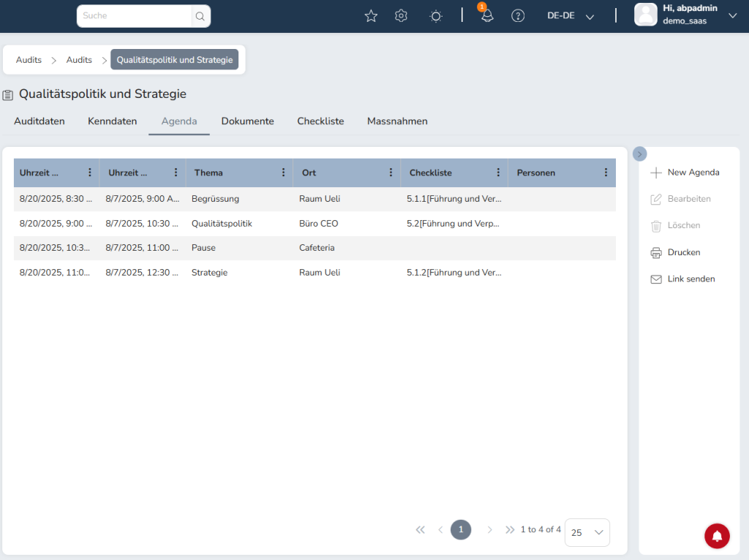Screen dimensions: 749x560
Task: Open Thema column menu options
Action: (x=284, y=173)
